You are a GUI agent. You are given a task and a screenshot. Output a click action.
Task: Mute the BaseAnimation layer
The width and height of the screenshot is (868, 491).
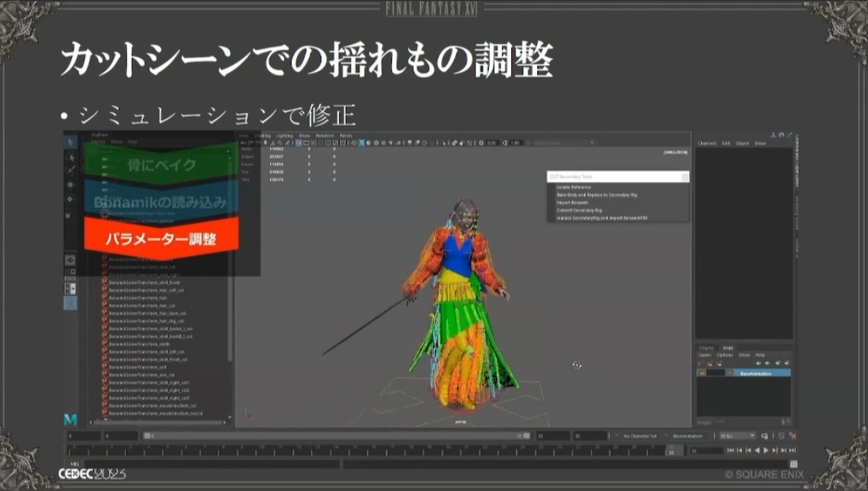pos(702,373)
